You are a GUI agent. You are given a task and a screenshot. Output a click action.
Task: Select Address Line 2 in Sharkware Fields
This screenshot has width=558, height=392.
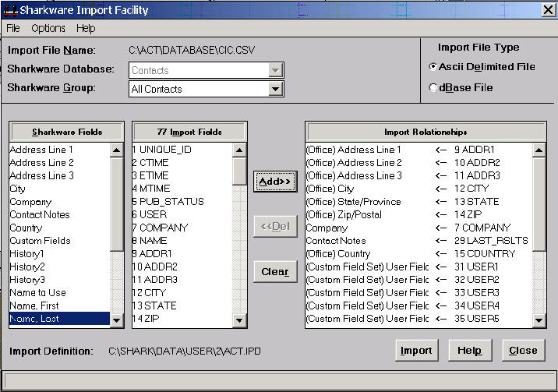click(59, 163)
